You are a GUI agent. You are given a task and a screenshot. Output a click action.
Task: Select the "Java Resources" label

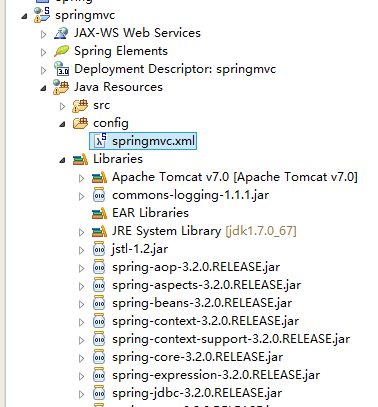pos(118,87)
